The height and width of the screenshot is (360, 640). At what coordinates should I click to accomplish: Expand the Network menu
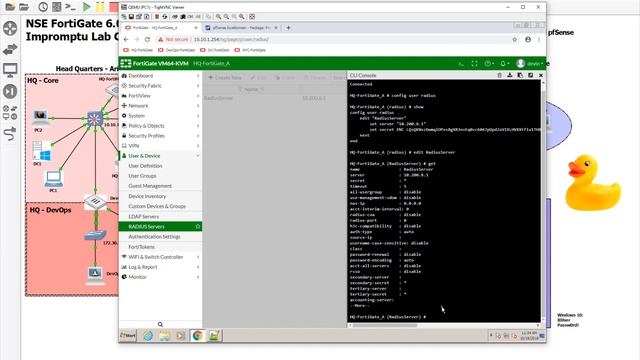point(160,106)
